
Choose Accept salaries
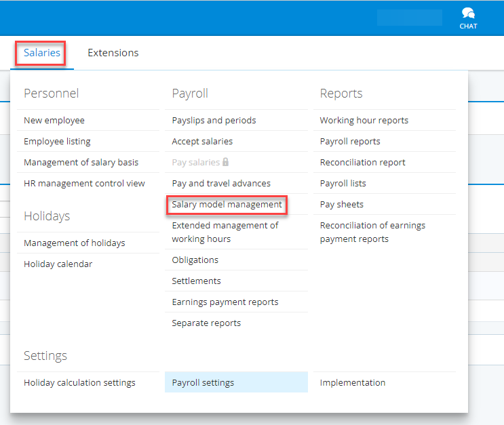pyautogui.click(x=202, y=142)
